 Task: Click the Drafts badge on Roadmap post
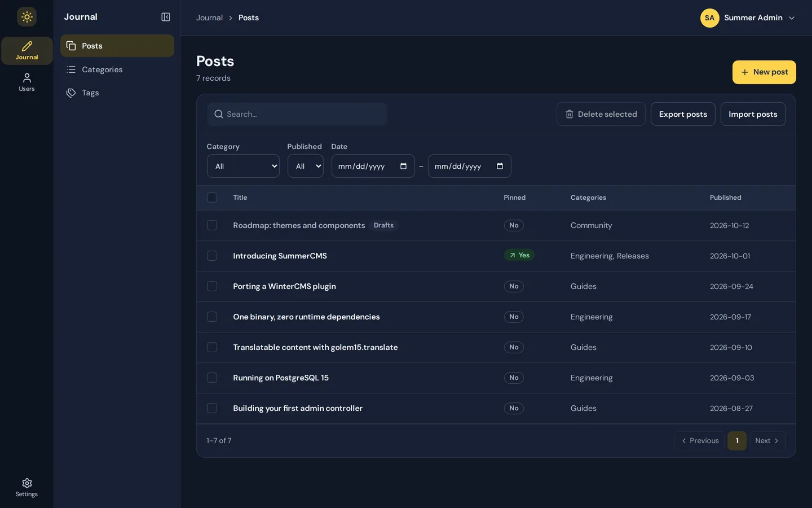(x=383, y=225)
